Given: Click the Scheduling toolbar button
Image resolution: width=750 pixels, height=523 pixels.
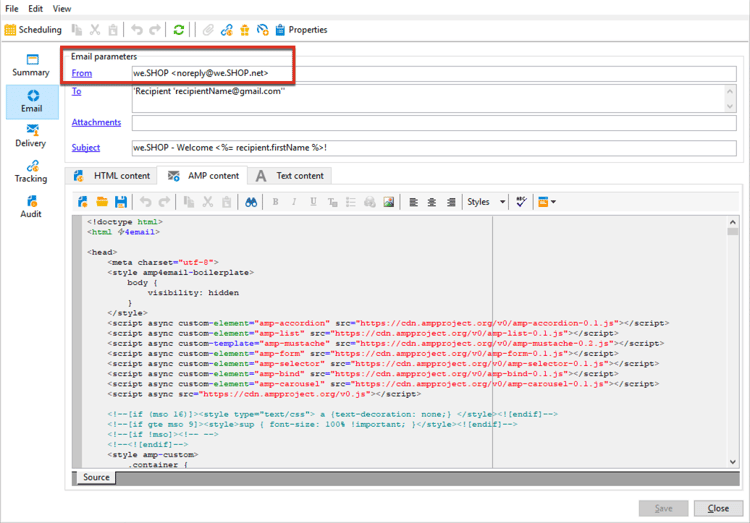Looking at the screenshot, I should (34, 30).
